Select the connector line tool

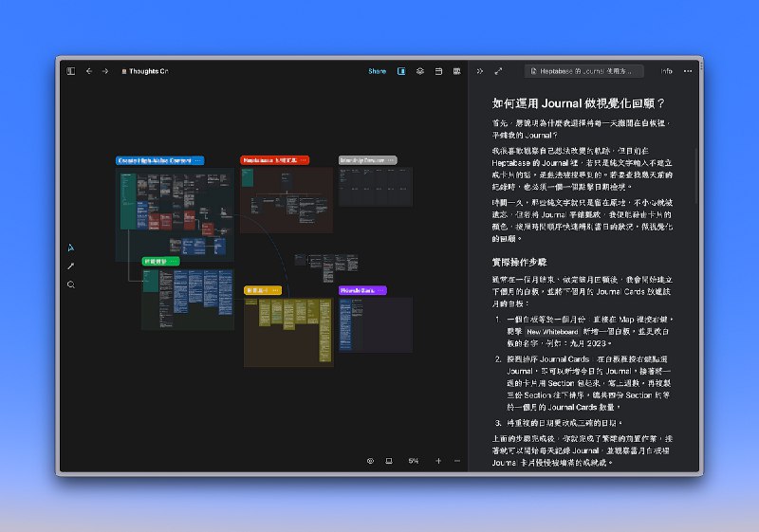pyautogui.click(x=71, y=266)
